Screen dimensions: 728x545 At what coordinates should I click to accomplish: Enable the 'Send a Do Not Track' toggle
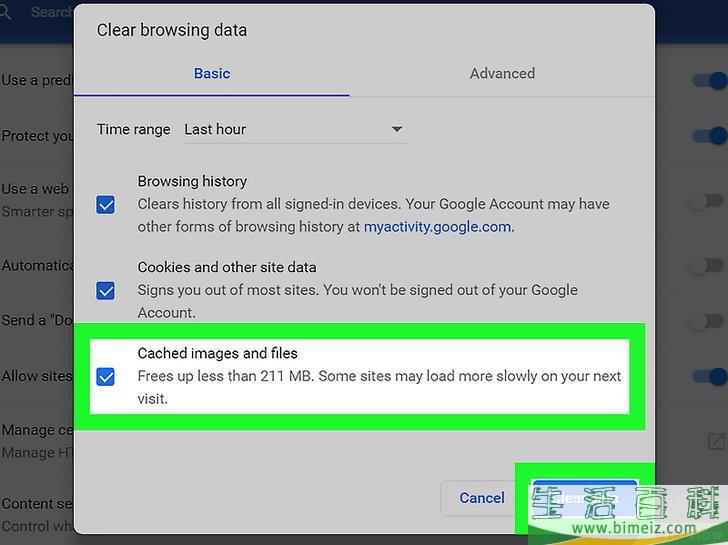click(x=709, y=321)
